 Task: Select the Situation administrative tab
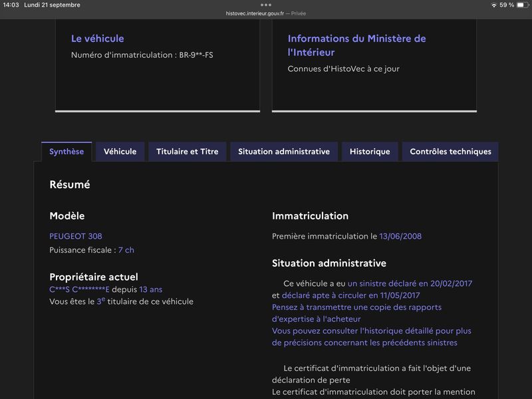(284, 152)
